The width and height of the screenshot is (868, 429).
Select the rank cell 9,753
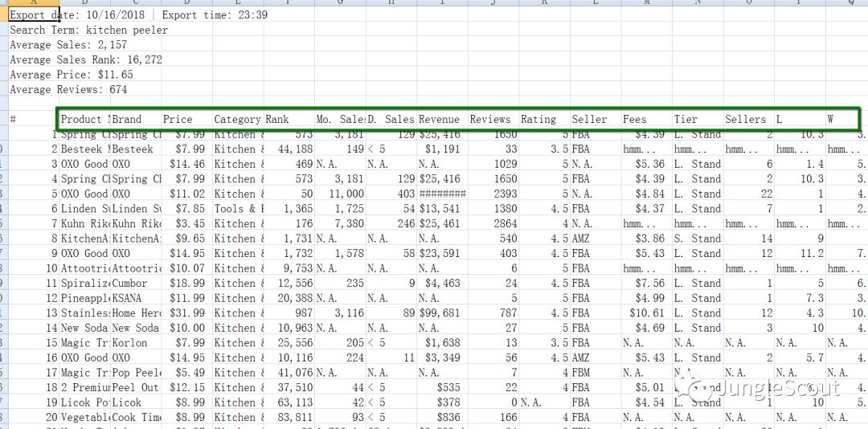tap(289, 268)
